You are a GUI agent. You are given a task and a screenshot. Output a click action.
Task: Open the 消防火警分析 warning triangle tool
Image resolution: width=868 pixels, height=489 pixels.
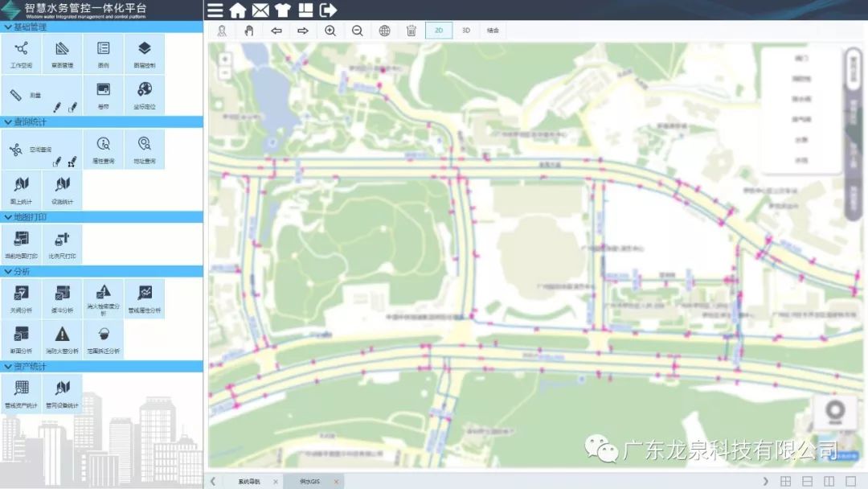click(x=62, y=339)
